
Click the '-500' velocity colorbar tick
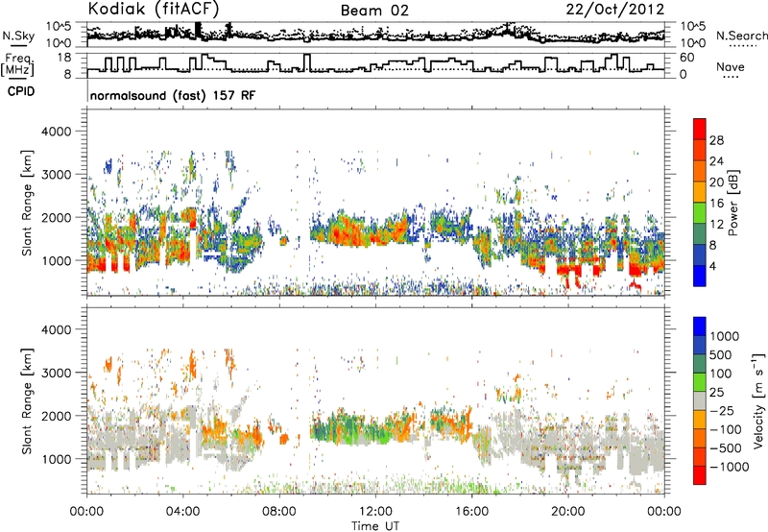726,448
